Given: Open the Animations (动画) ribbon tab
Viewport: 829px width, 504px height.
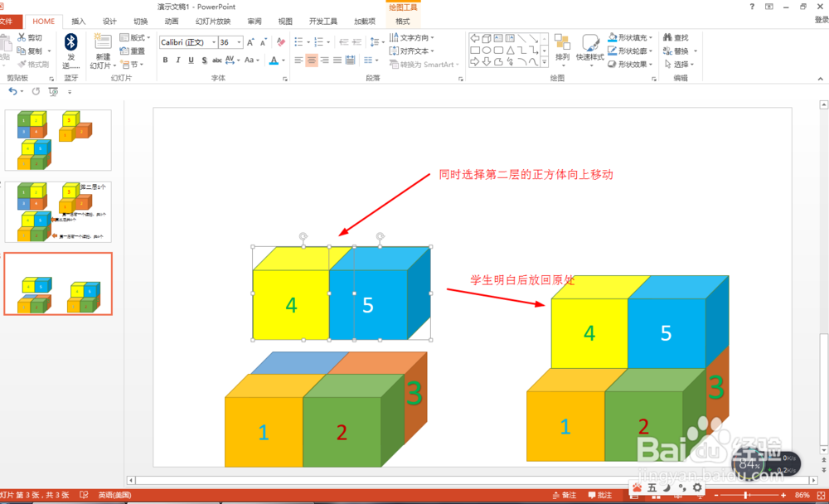Looking at the screenshot, I should 172,22.
